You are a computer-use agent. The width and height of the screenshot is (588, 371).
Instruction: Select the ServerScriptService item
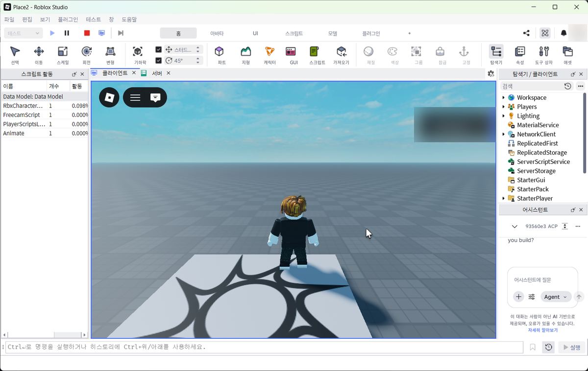[543, 162]
